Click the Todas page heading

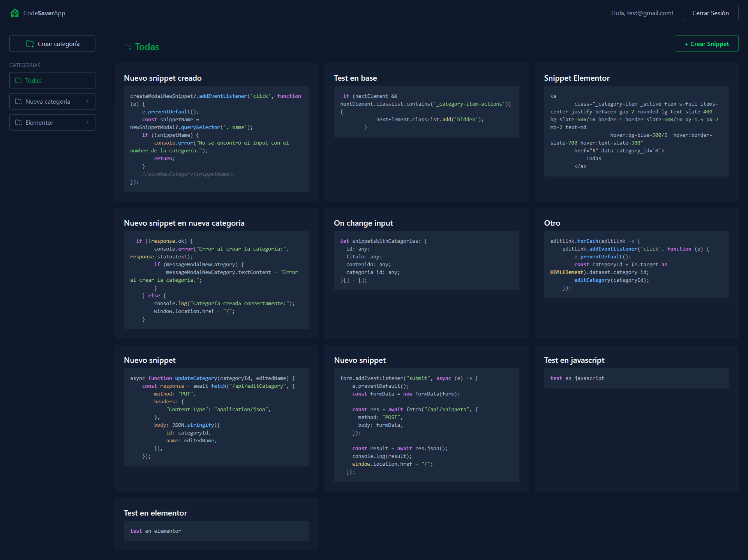147,47
